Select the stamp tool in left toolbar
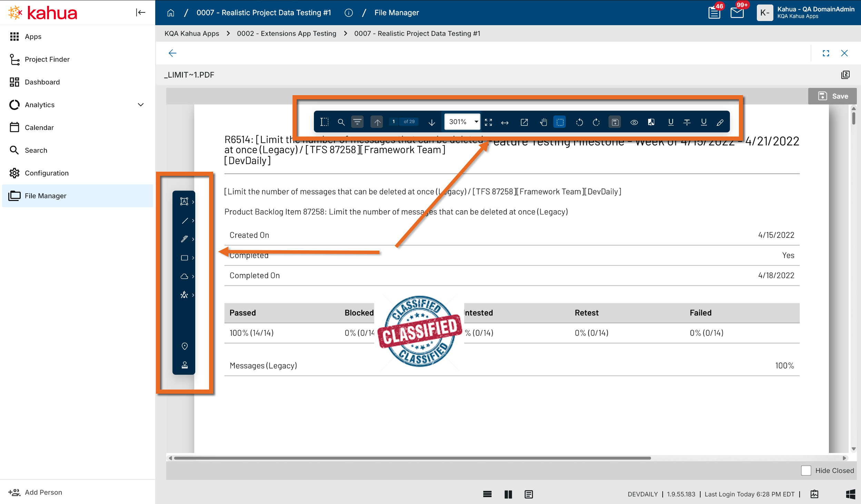Viewport: 861px width, 504px height. click(x=185, y=365)
